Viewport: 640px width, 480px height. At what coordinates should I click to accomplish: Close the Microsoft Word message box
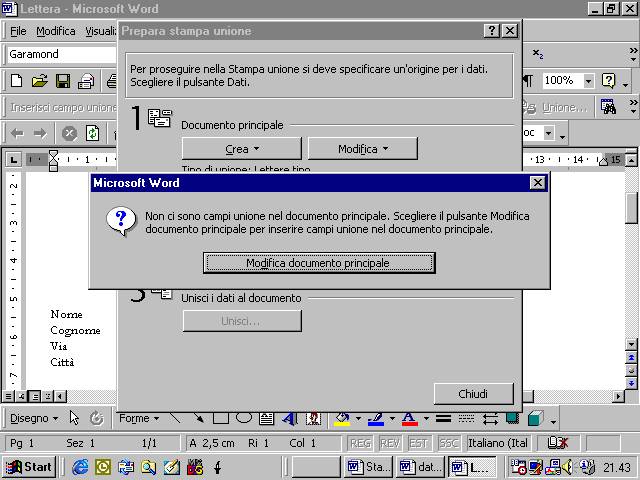[538, 183]
